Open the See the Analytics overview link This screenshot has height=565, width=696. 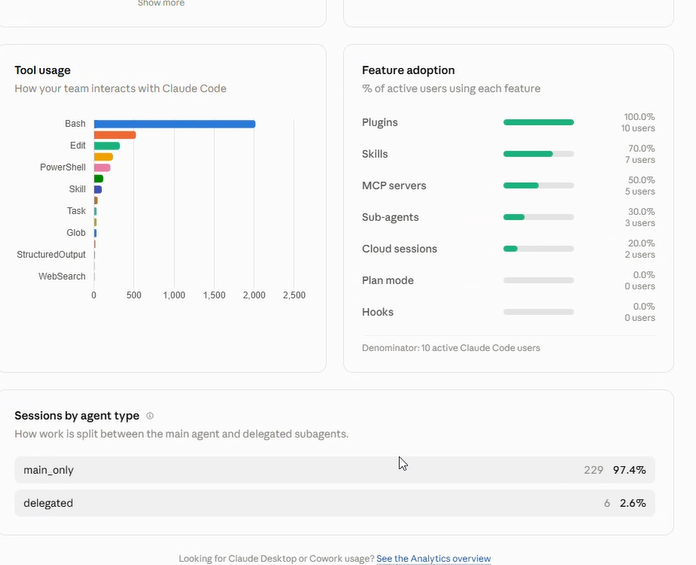[x=433, y=558]
